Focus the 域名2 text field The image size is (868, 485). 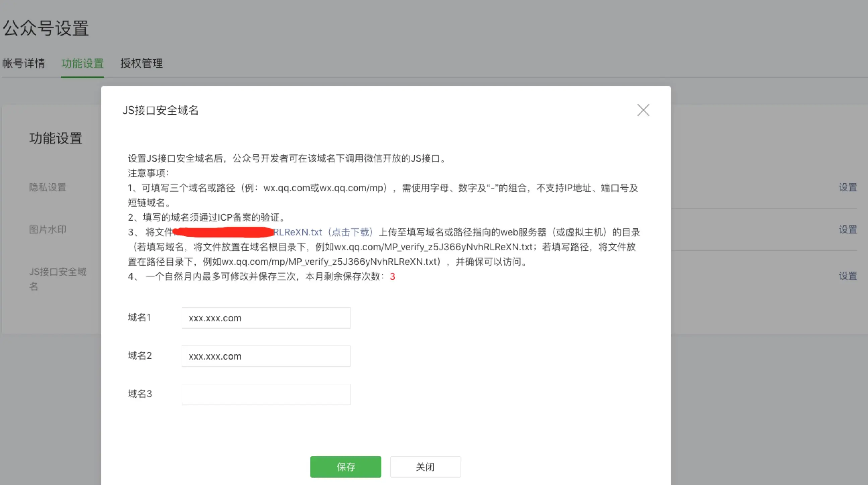pos(265,356)
